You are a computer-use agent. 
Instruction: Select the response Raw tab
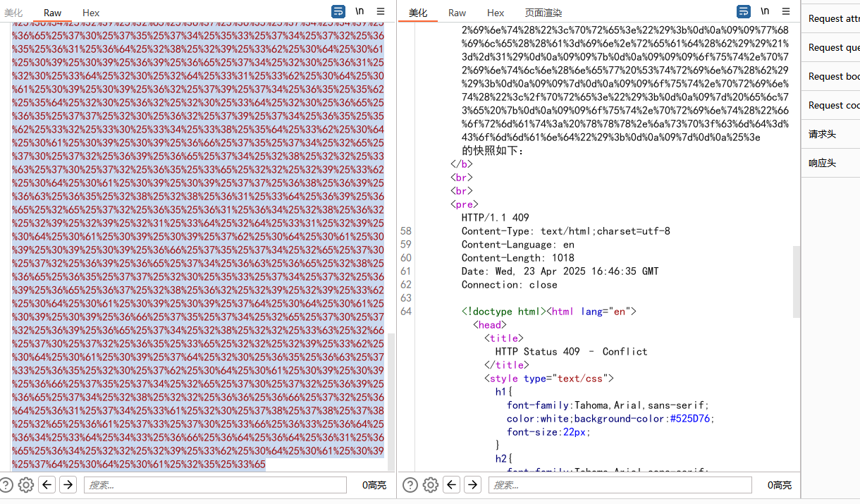click(x=457, y=13)
